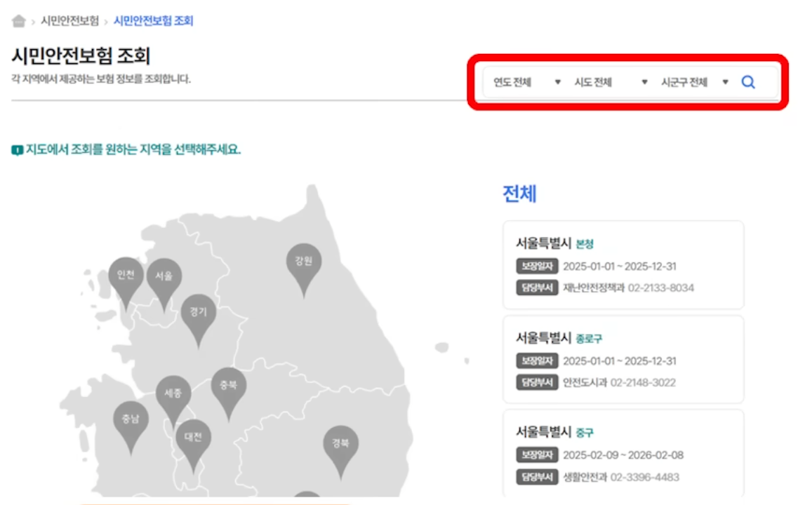Open the 시민안전보험 breadcrumb link
The height and width of the screenshot is (505, 812).
click(x=70, y=21)
